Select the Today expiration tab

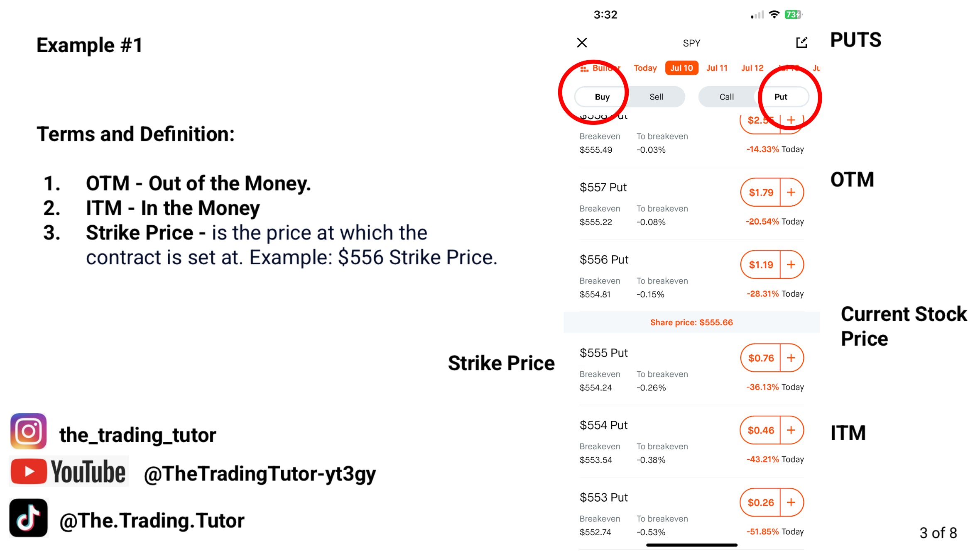click(x=645, y=68)
